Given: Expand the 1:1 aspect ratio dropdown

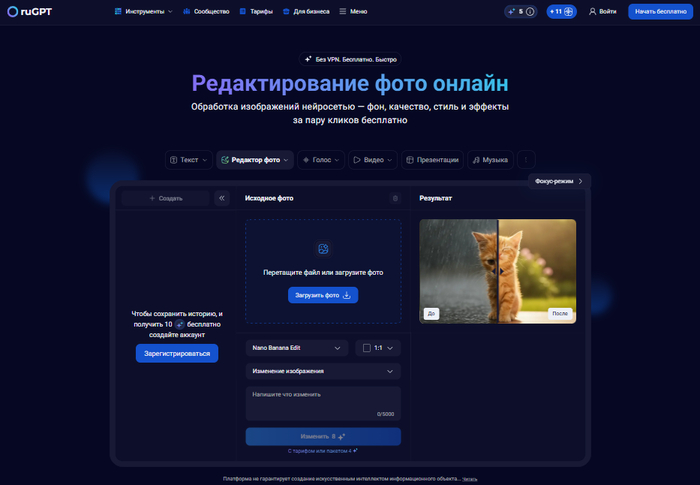Looking at the screenshot, I should 378,348.
